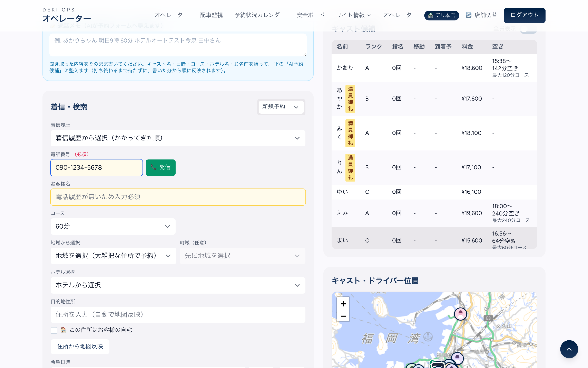Open the ホテルから選択 dropdown
This screenshot has height=368, width=588.
178,285
